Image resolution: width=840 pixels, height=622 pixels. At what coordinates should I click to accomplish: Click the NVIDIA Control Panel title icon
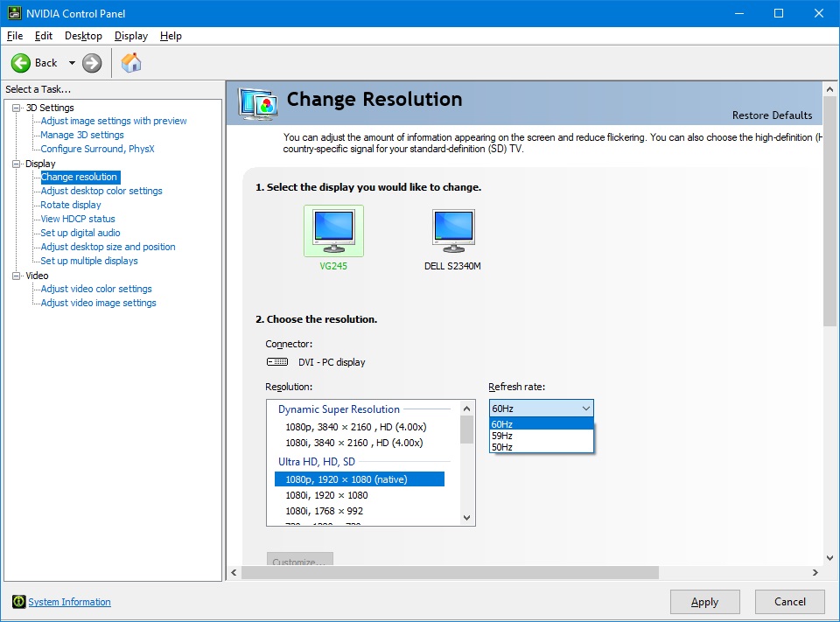tap(11, 13)
